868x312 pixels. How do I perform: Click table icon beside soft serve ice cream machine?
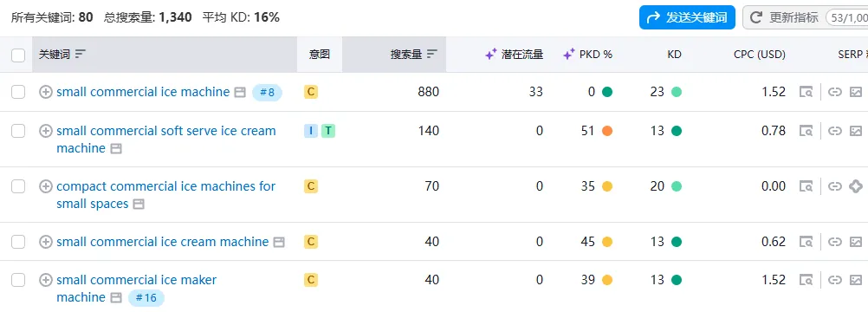[x=116, y=148]
